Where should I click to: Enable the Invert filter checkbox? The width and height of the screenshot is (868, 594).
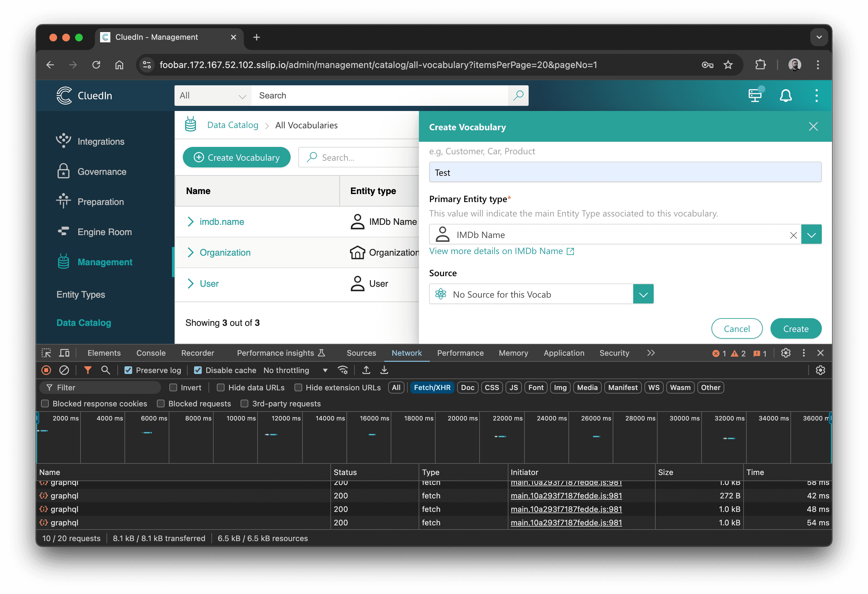point(173,387)
